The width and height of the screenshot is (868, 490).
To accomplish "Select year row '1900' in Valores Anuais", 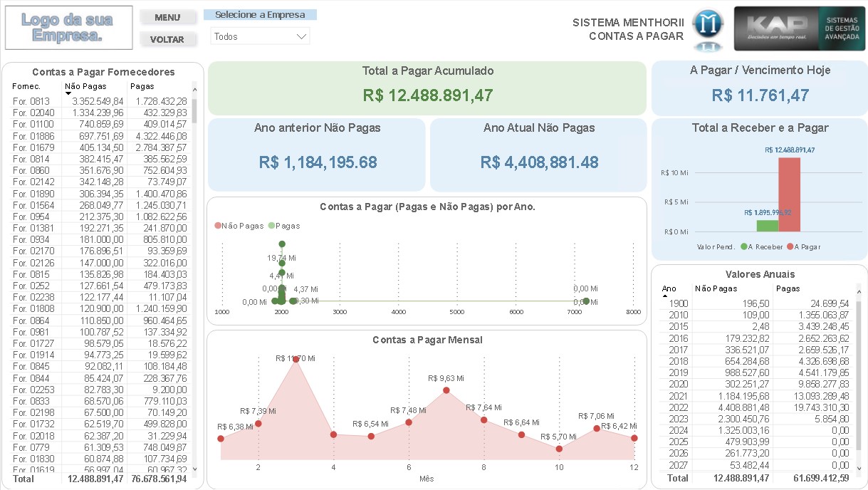I will (x=755, y=303).
